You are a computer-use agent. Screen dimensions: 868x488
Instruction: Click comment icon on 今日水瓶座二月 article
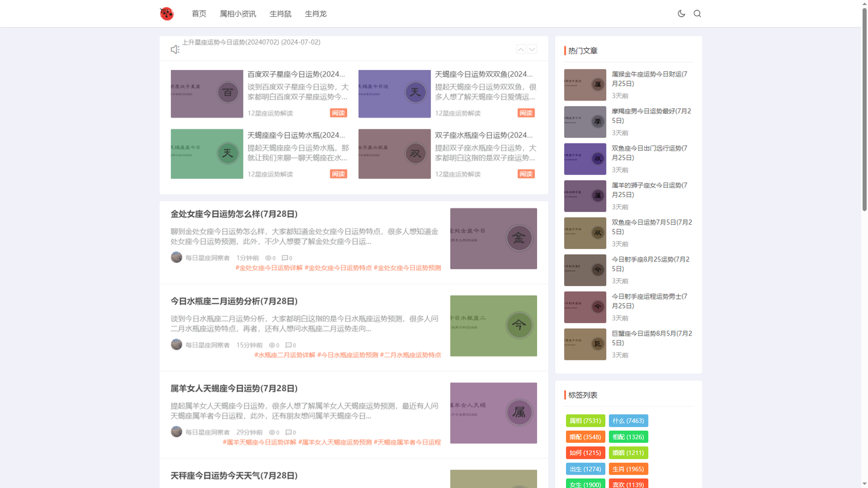pos(289,345)
